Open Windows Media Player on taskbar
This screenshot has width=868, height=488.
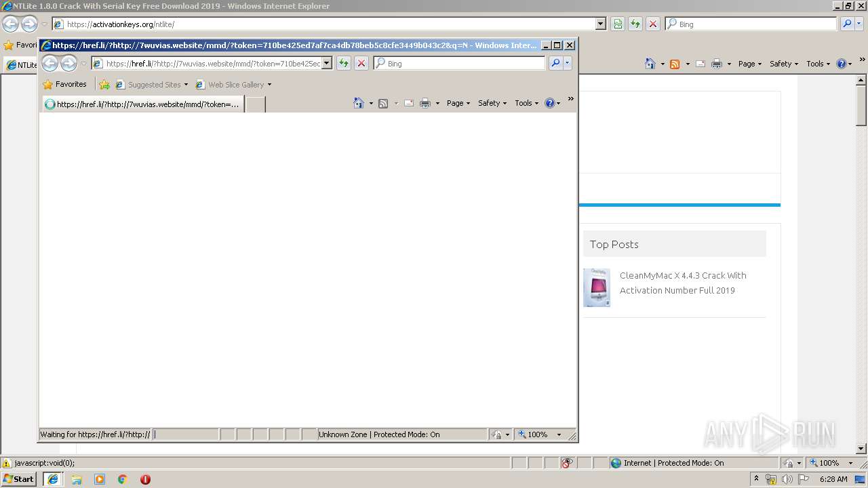coord(100,479)
